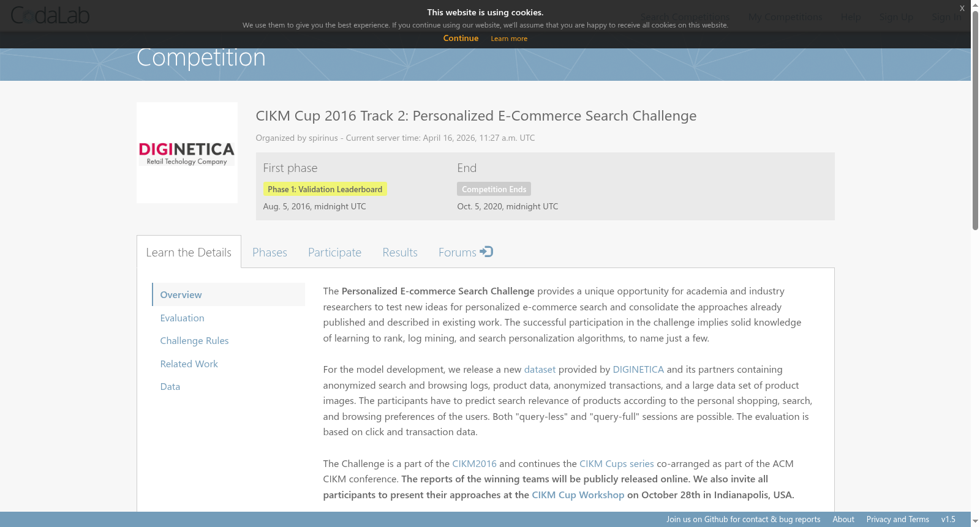Click the CodaLab logo
The image size is (980, 527).
[x=50, y=15]
